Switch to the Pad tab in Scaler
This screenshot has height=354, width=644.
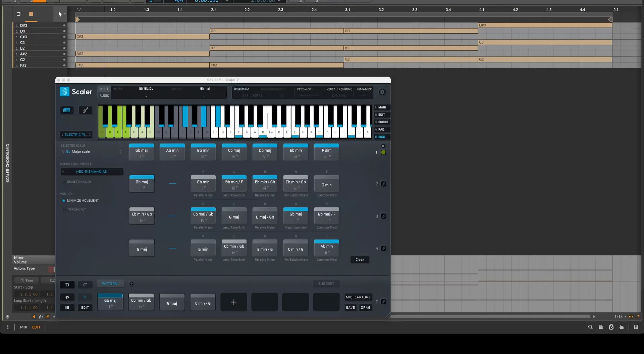[x=382, y=130]
